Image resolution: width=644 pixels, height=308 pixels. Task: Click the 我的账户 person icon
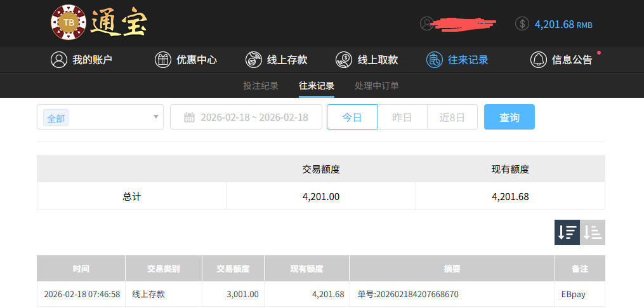tap(59, 60)
